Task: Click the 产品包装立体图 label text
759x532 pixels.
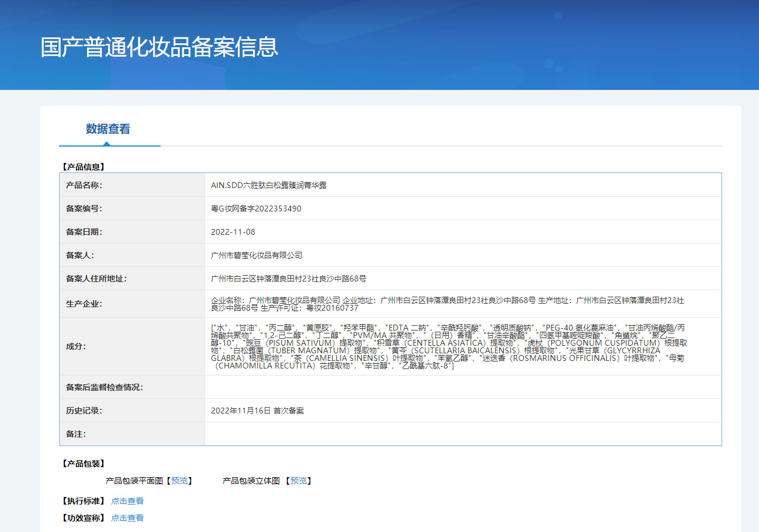Action: [x=251, y=481]
